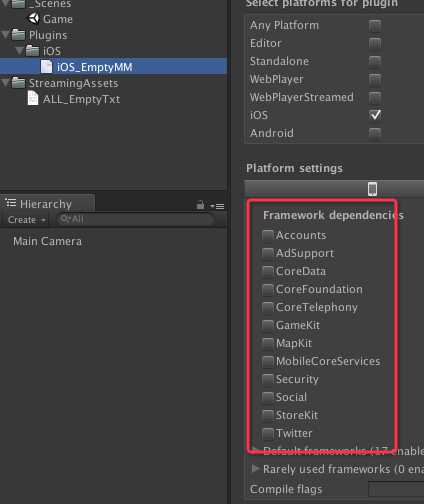Open the Create dropdown in Hierarchy
Image resolution: width=424 pixels, height=504 pixels.
[x=27, y=220]
